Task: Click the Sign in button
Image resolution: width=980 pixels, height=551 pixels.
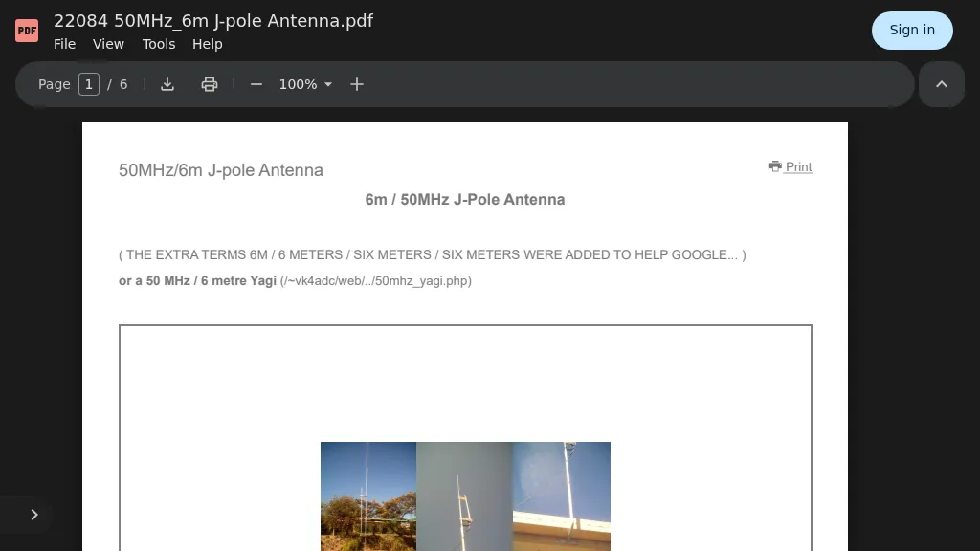Action: point(912,31)
